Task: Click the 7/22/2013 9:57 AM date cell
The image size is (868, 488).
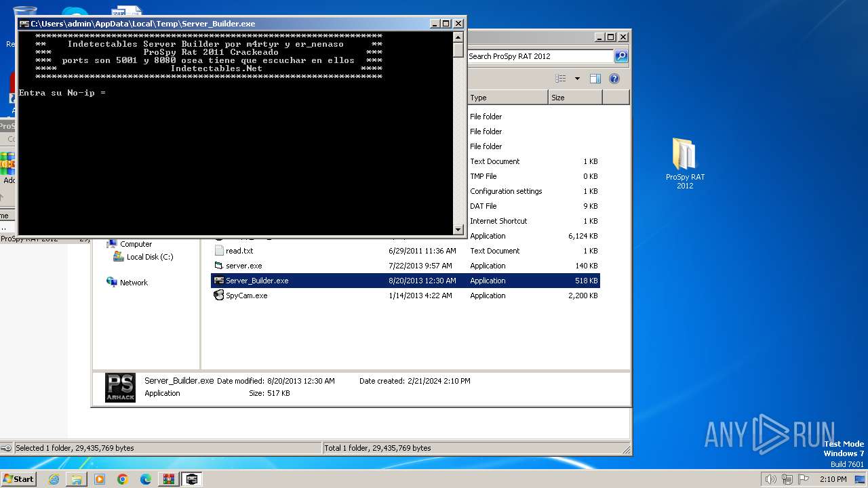Action: point(420,266)
